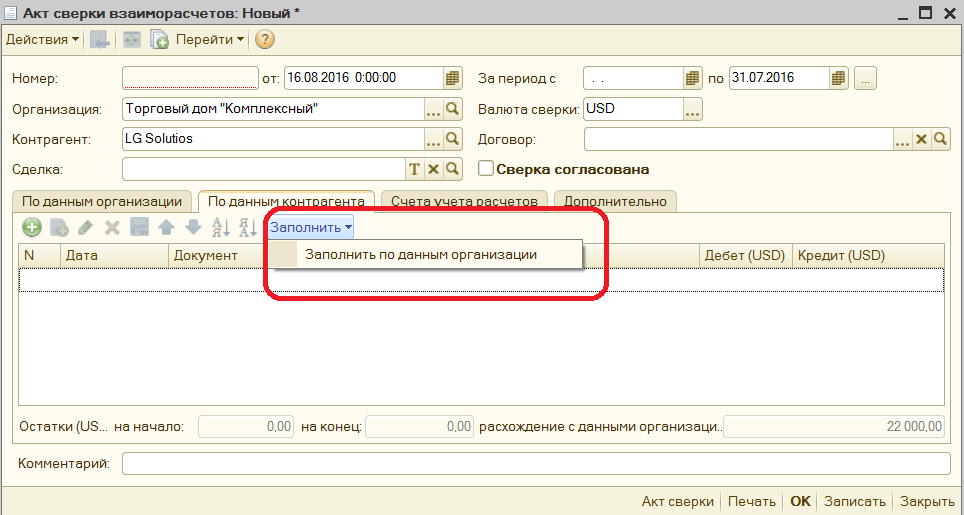Click the N column header
Image resolution: width=964 pixels, height=515 pixels.
(39, 256)
